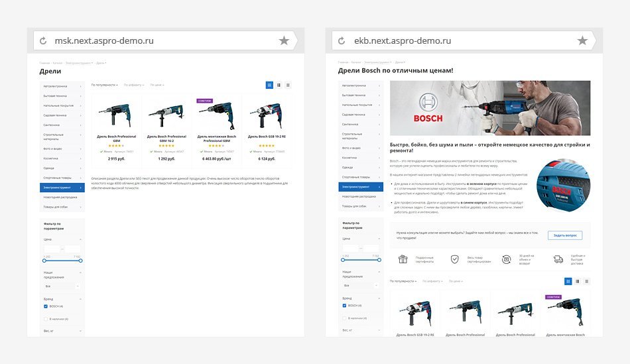
Task: Enable the В наличии filter on msk page
Action: (46, 319)
